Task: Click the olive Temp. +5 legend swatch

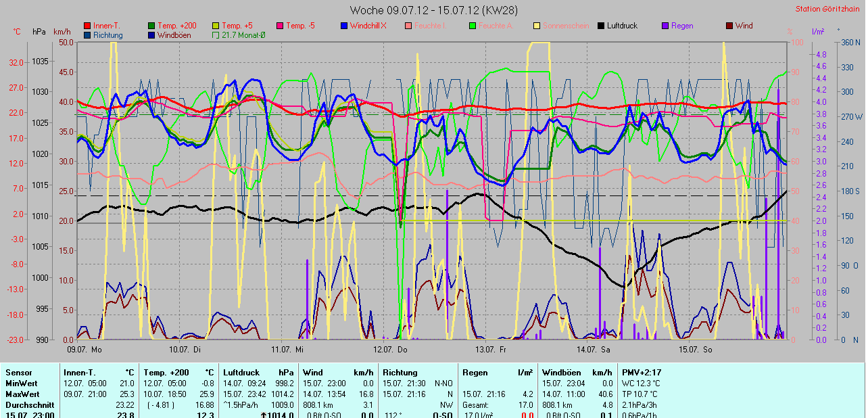Action: tap(216, 26)
